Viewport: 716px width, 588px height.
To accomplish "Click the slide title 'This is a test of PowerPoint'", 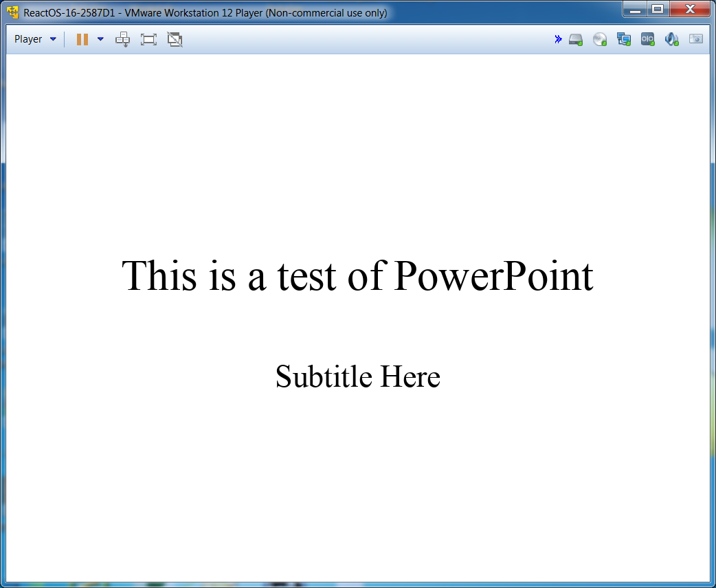I will (x=357, y=276).
